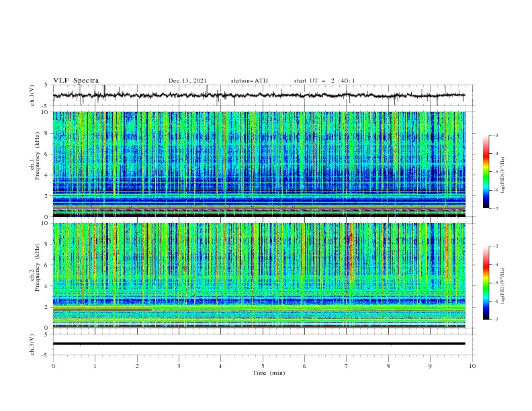Click tick label '1' on the Time axis
This screenshot has width=532, height=411.
click(95, 366)
